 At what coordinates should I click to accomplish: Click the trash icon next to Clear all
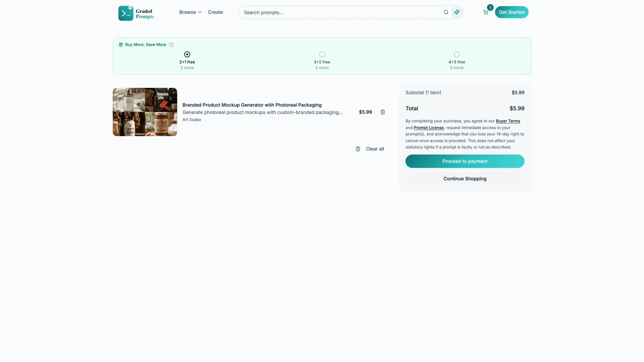pyautogui.click(x=358, y=149)
